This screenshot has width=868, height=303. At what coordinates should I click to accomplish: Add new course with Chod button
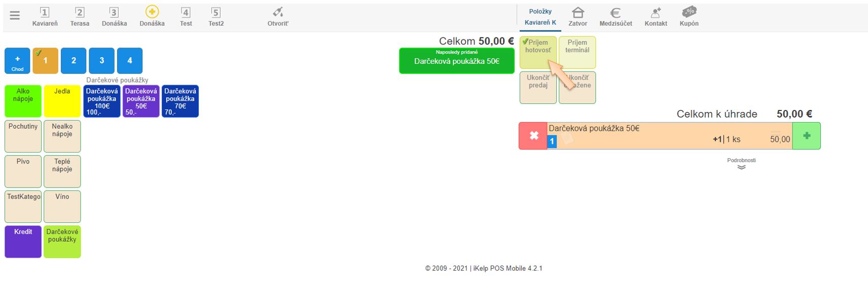[x=17, y=61]
